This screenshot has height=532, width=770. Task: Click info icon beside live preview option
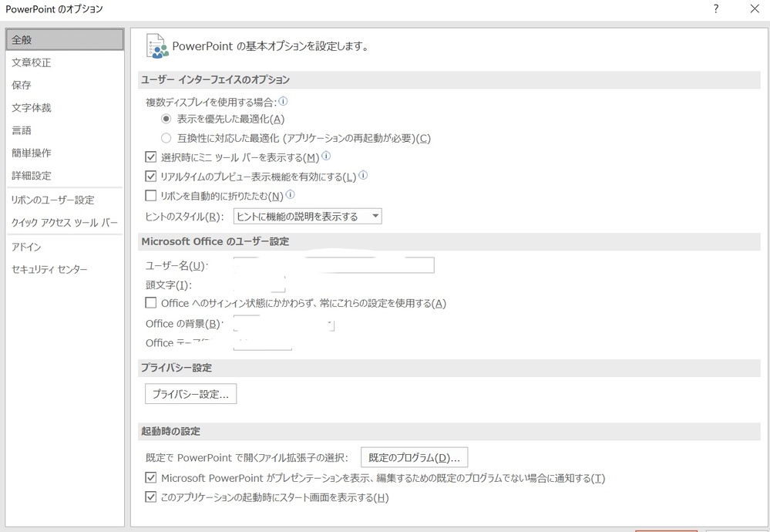363,175
